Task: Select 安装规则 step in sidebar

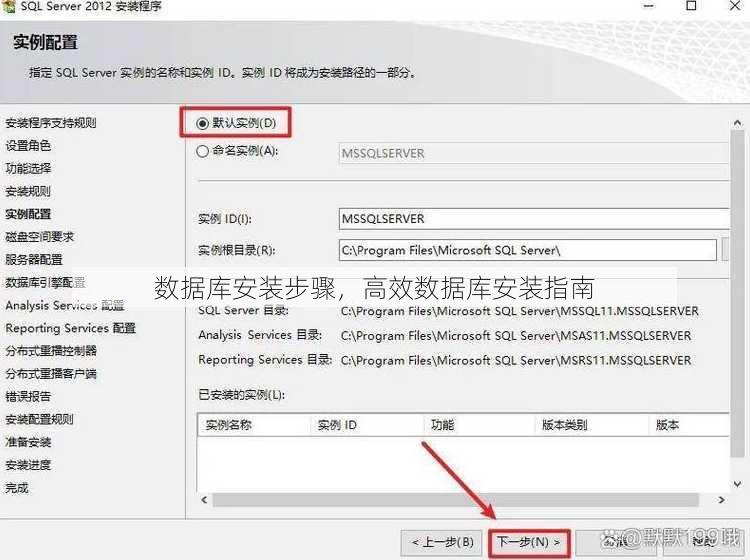Action: 28,191
